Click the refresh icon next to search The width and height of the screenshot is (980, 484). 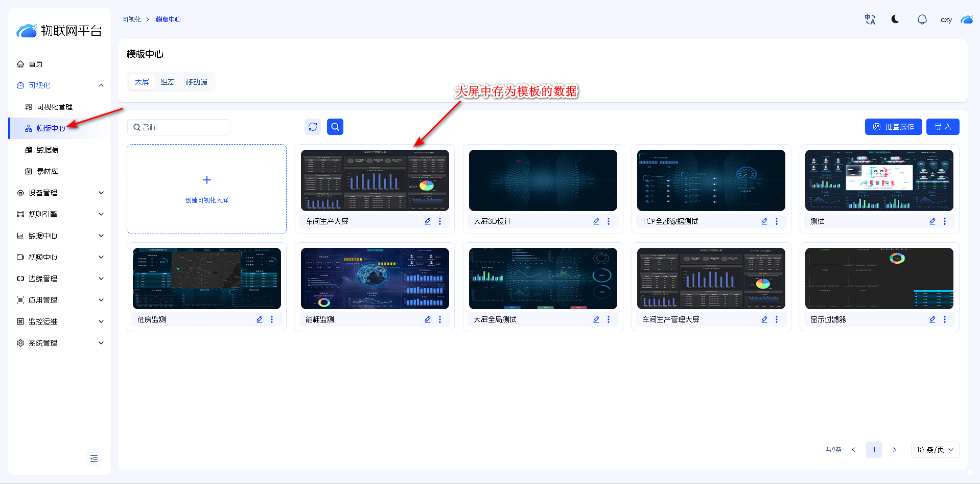point(313,127)
